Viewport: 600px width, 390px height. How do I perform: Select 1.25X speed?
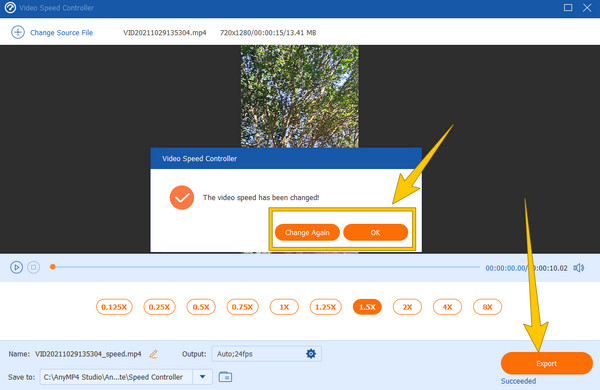coord(325,307)
